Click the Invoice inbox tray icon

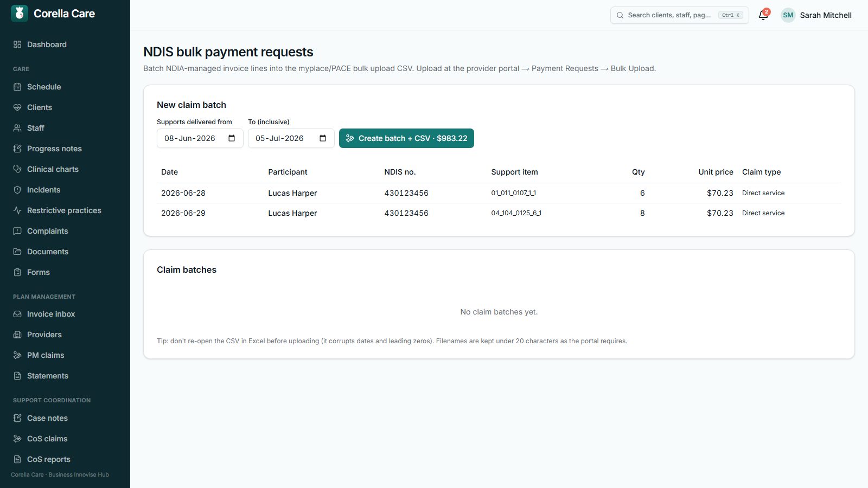(x=17, y=314)
